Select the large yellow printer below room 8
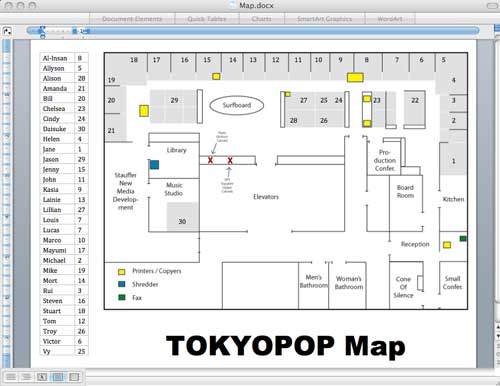This screenshot has width=500, height=386. point(355,77)
